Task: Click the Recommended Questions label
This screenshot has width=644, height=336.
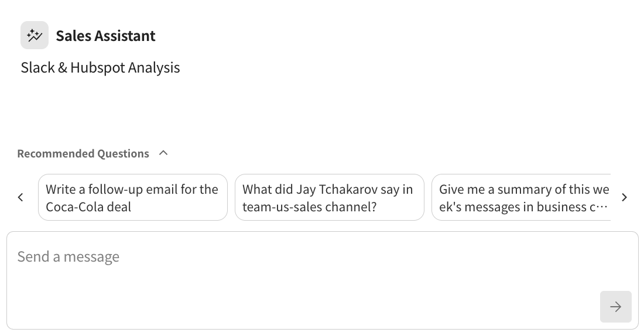Action: point(83,153)
